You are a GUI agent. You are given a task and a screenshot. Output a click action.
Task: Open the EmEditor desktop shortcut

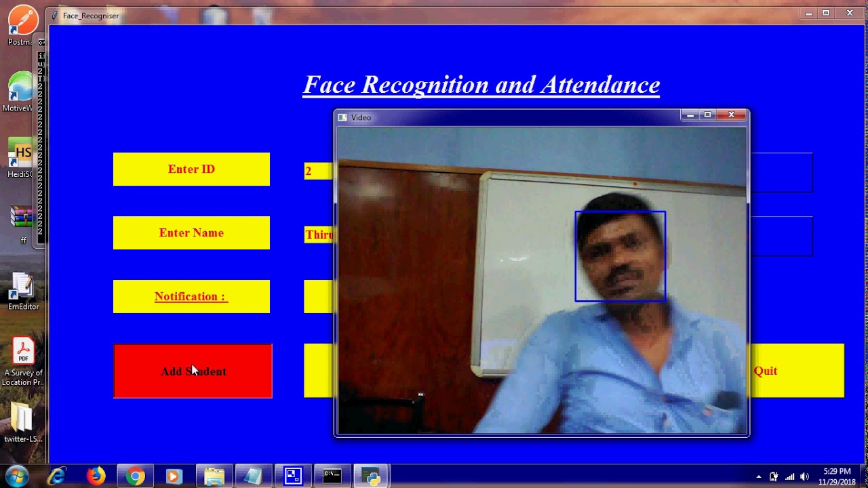point(22,291)
